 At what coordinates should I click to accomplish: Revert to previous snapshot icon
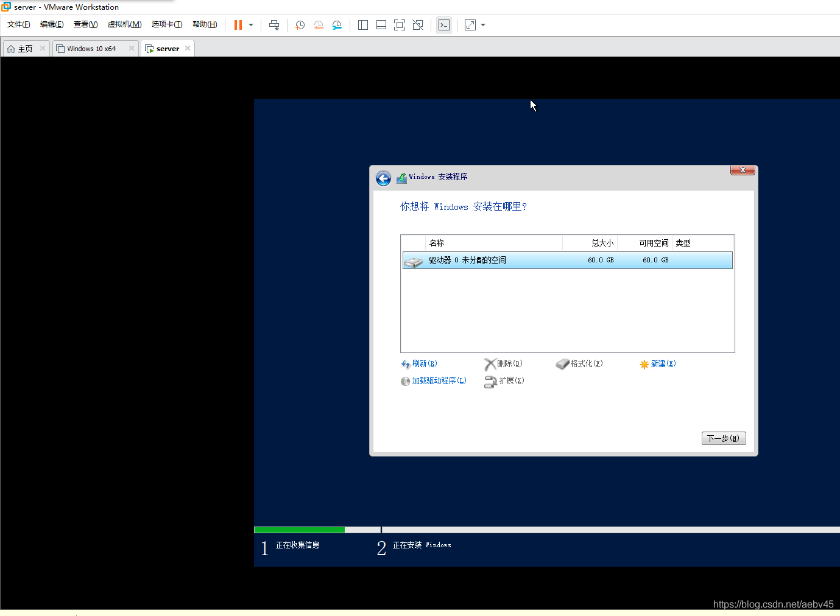pos(319,25)
